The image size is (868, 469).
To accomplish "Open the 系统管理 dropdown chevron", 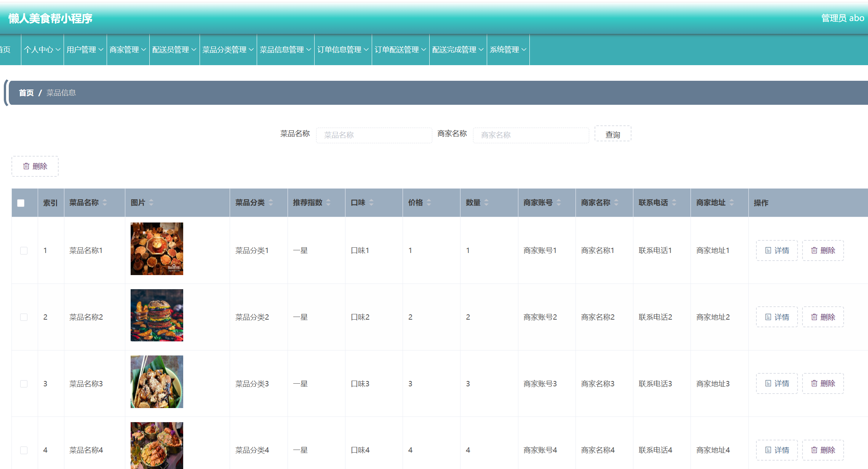I will coord(524,50).
